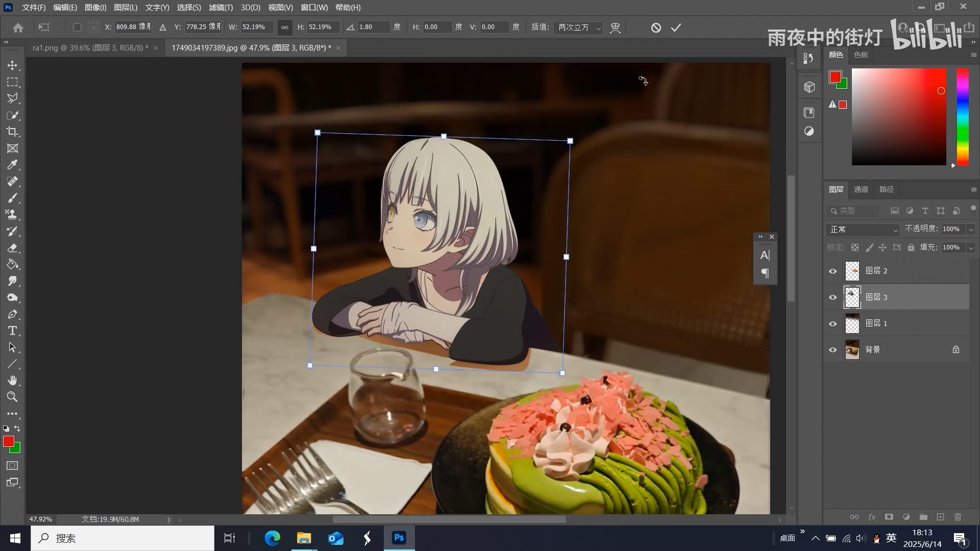The height and width of the screenshot is (551, 980).
Task: Select the Frame tool
Action: tap(12, 148)
